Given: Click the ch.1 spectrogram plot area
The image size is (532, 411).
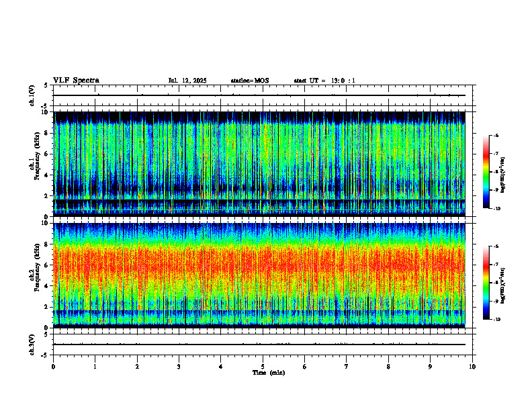Looking at the screenshot, I should [x=259, y=164].
